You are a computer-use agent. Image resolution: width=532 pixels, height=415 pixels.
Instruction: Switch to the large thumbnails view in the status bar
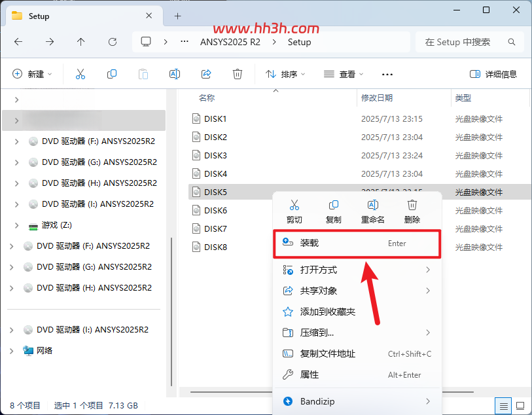point(520,405)
